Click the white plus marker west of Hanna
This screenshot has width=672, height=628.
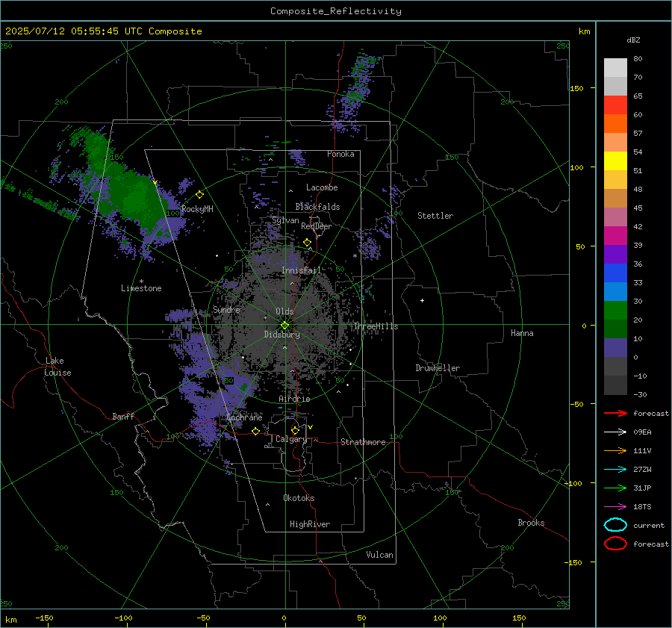pyautogui.click(x=422, y=300)
